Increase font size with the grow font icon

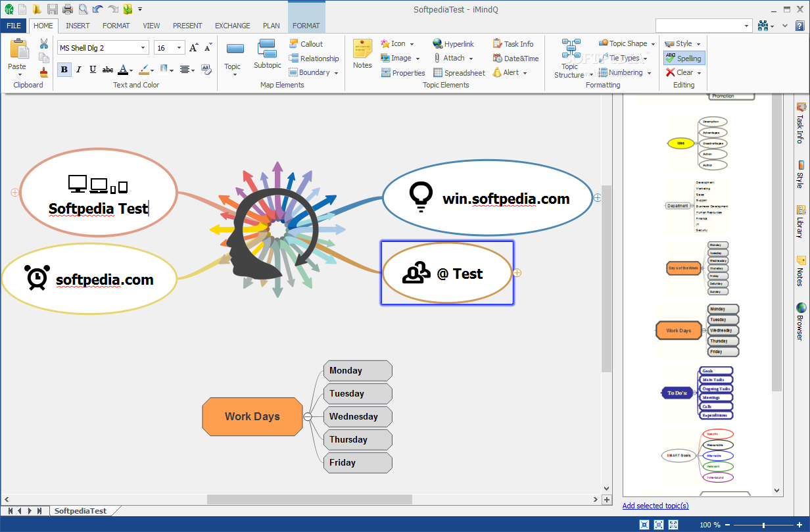[194, 48]
